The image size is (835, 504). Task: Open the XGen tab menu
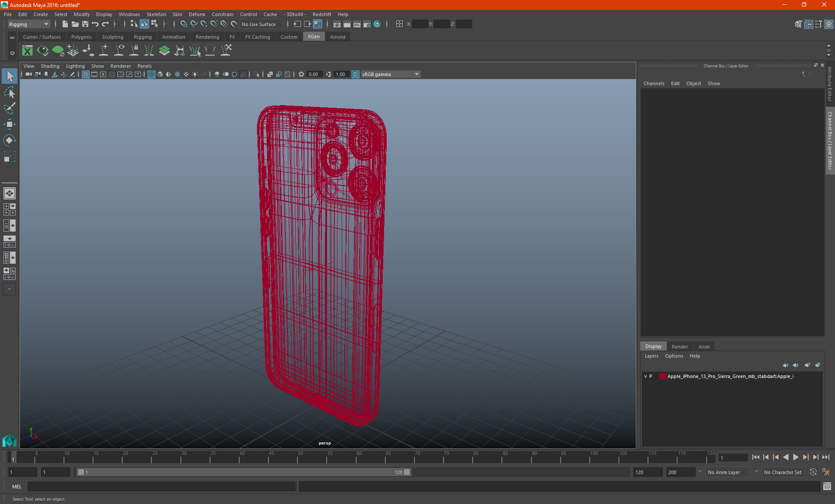(x=313, y=37)
